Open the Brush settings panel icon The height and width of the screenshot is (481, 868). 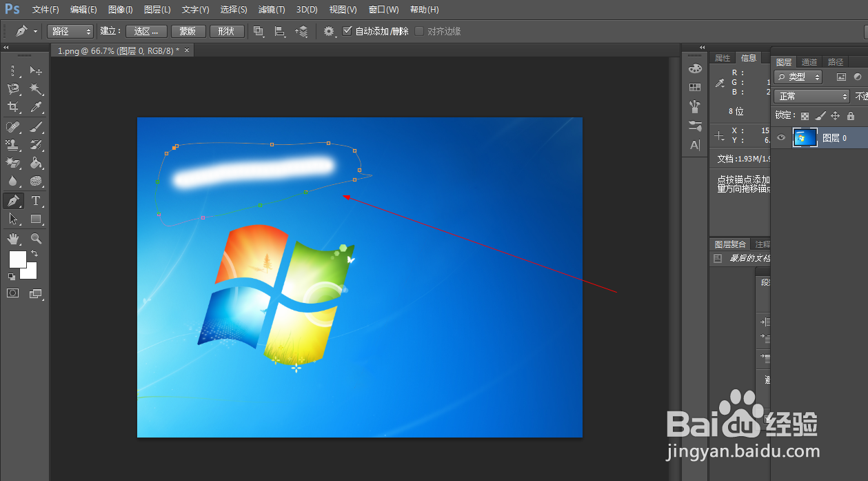(x=695, y=126)
